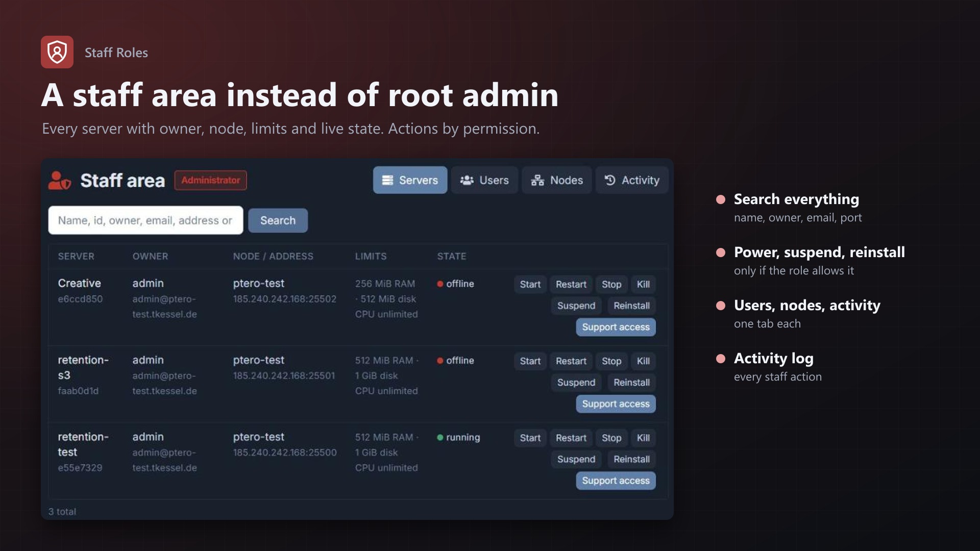The width and height of the screenshot is (980, 551).
Task: Click address 185.240.242.168:25501
Action: click(284, 375)
